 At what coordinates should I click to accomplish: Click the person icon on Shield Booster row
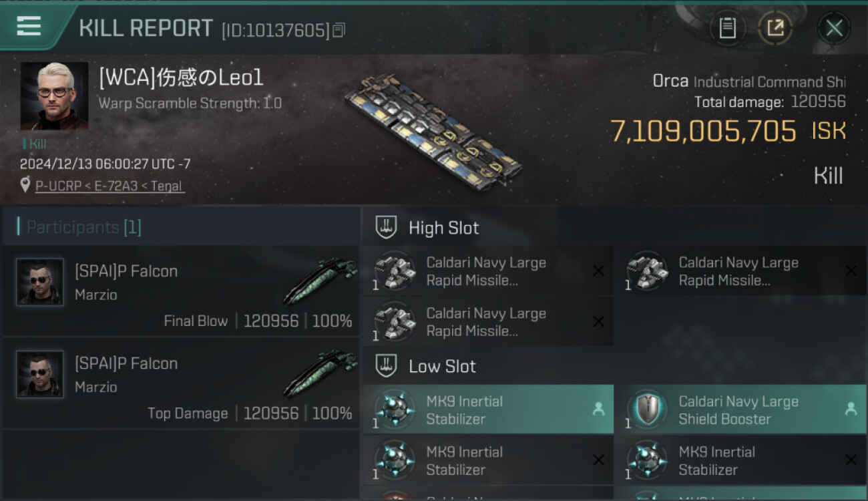(851, 409)
